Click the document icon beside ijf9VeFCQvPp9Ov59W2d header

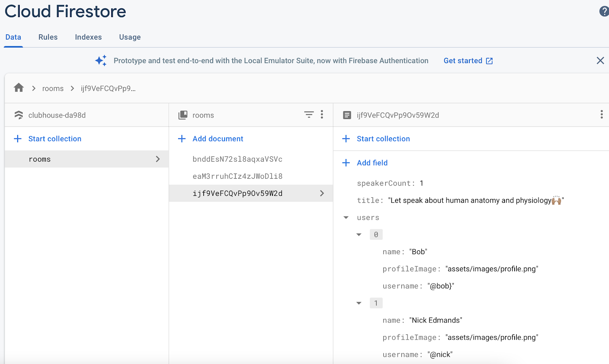tap(347, 115)
